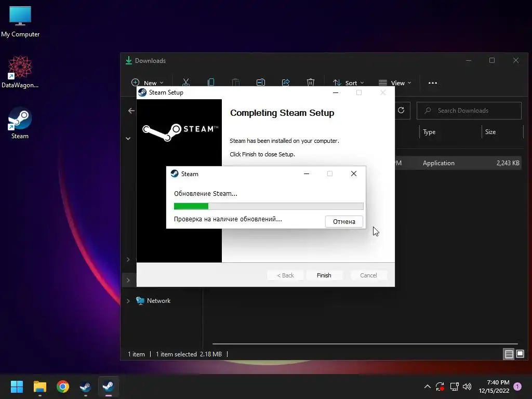Open the See more ellipsis in Downloads toolbar
532x399 pixels.
tap(433, 83)
